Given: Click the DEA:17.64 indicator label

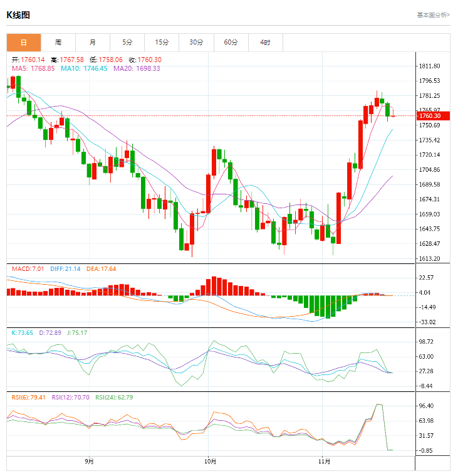Looking at the screenshot, I should coord(102,269).
